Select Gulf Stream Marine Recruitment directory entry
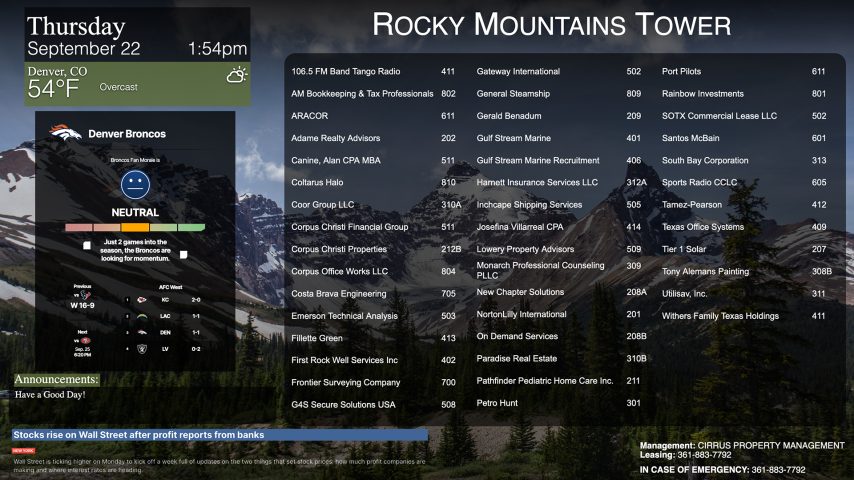Screen dimensions: 854x480 point(538,160)
